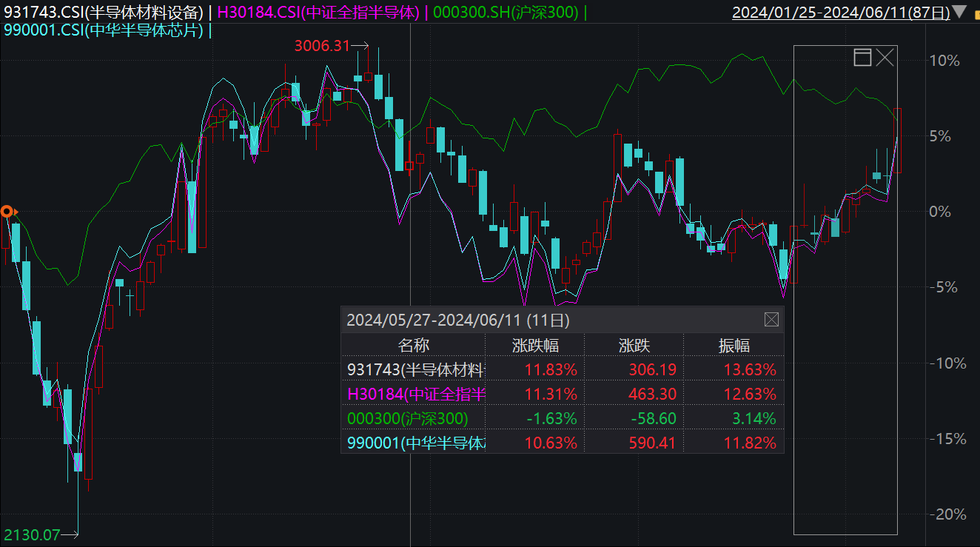This screenshot has height=547, width=980.
Task: Click the 11.83% change value
Action: [551, 369]
